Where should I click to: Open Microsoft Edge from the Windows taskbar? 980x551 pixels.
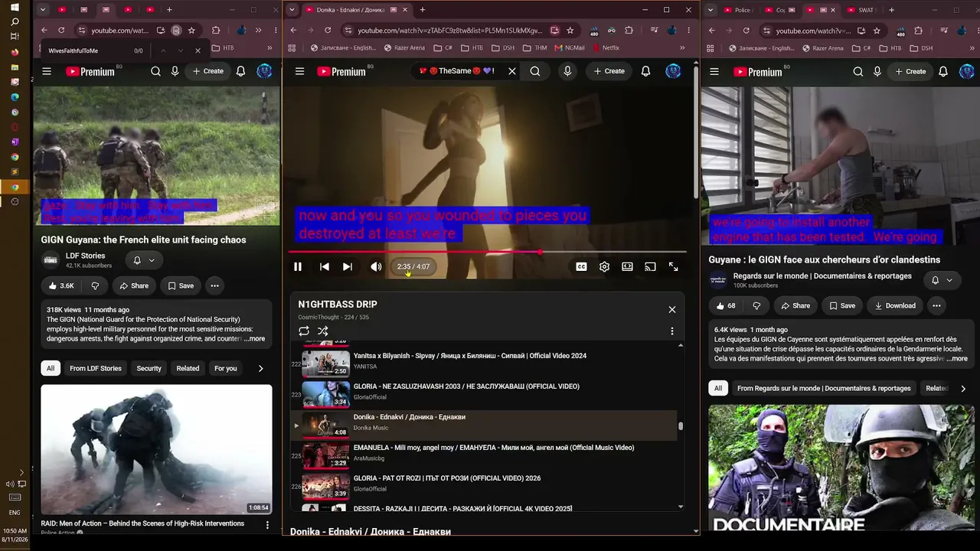click(15, 97)
